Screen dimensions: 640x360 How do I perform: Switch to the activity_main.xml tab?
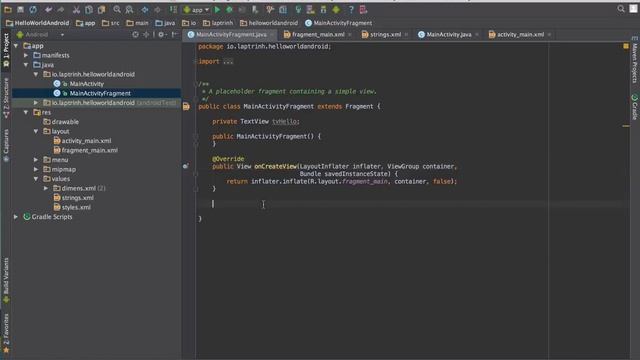[x=520, y=35]
